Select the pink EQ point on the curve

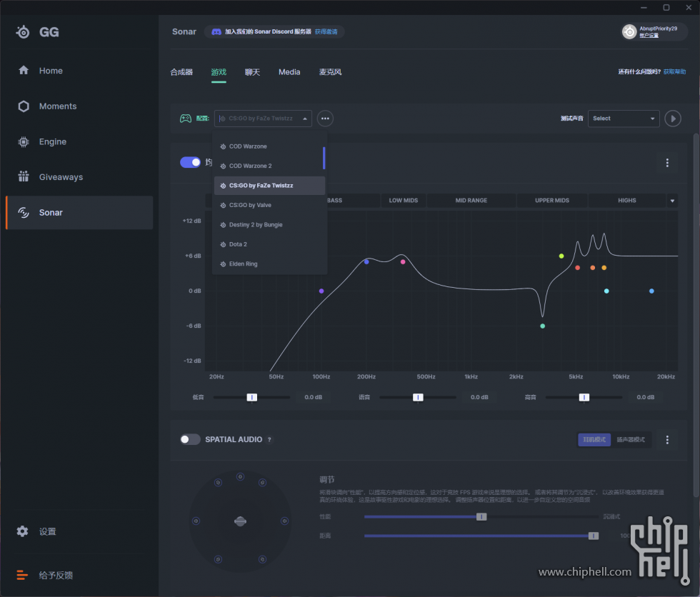click(403, 262)
